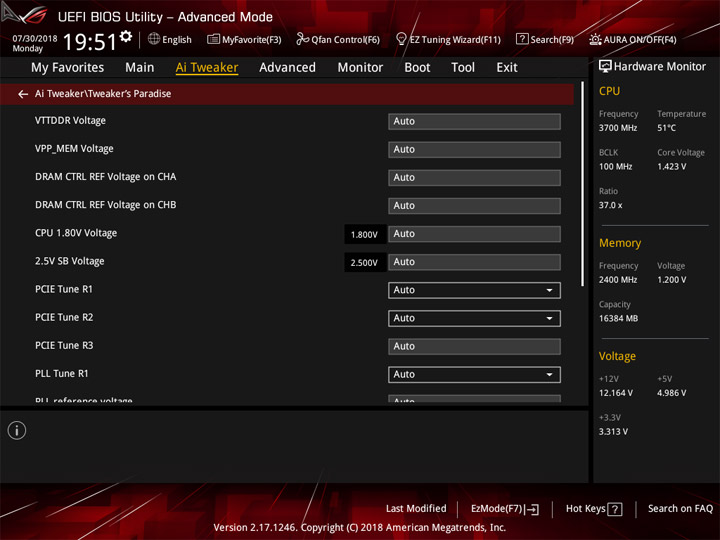This screenshot has height=540, width=720.
Task: Open MyFavorite(F3) list icon
Action: pyautogui.click(x=213, y=39)
